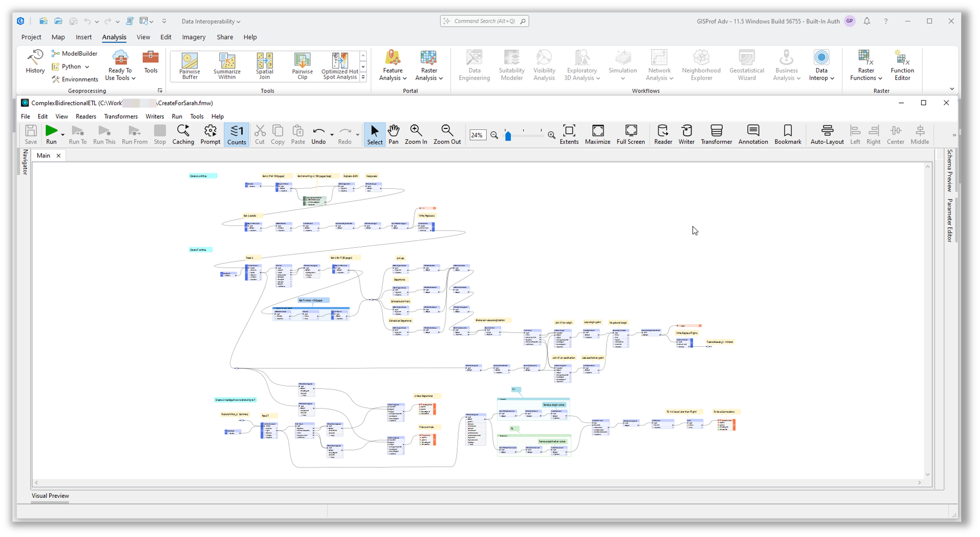Open the Transformers menu
This screenshot has height=537, width=980.
pos(121,116)
